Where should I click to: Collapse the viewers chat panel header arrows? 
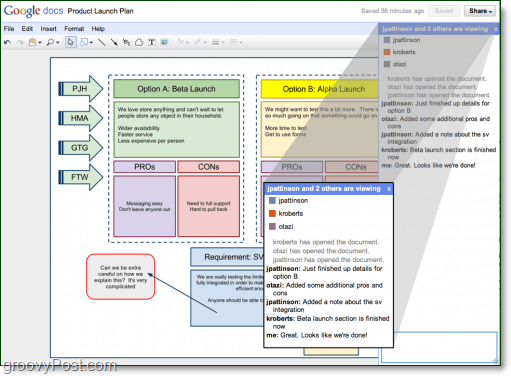click(495, 29)
